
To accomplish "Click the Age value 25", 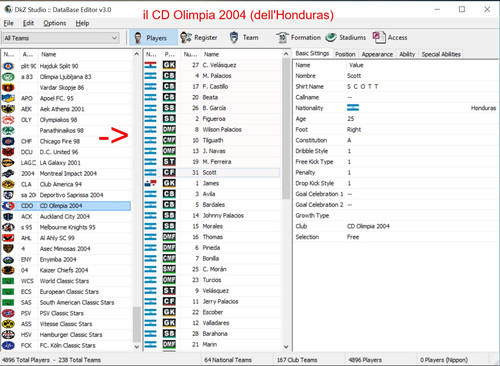I will (351, 119).
